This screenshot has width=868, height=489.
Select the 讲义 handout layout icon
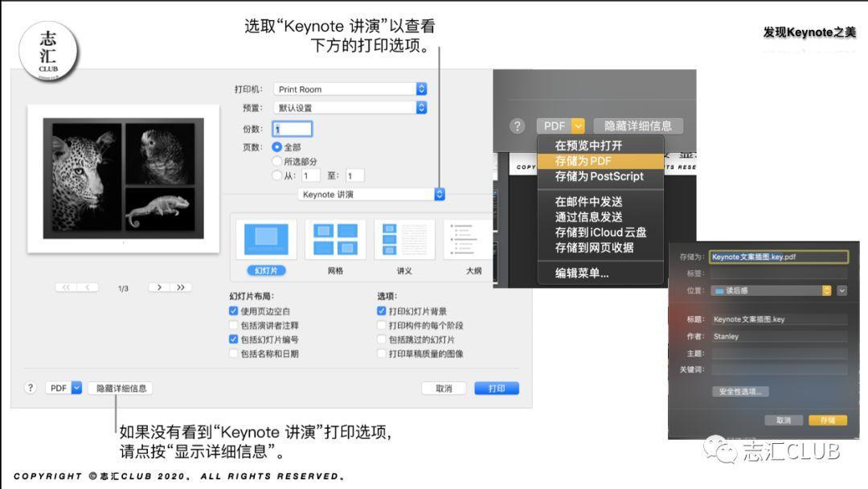[404, 239]
